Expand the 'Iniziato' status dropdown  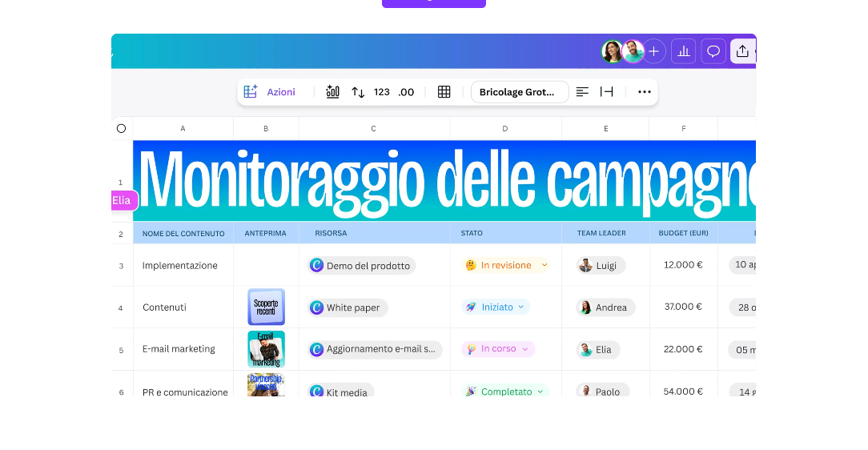pos(521,307)
